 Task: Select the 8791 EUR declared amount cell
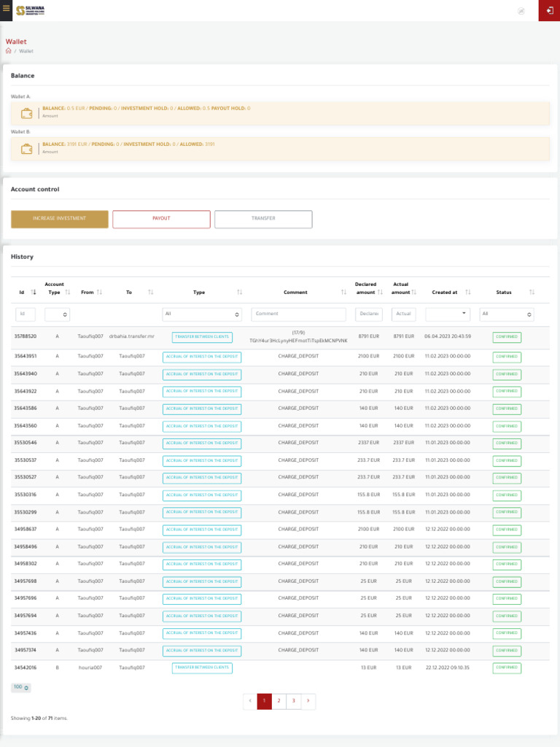pyautogui.click(x=369, y=336)
